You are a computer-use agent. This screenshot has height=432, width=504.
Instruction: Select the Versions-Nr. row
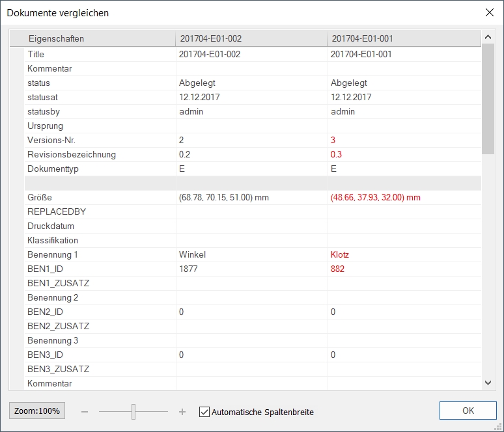(56, 141)
